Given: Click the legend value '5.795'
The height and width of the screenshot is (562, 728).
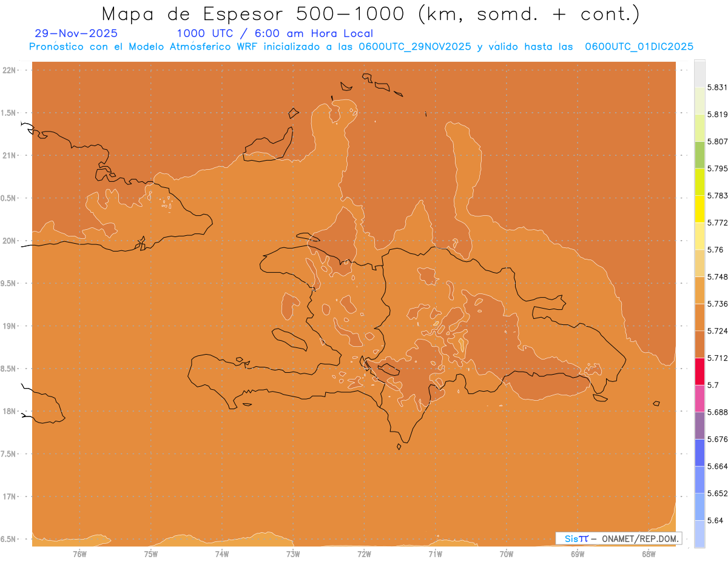Looking at the screenshot, I should (717, 169).
